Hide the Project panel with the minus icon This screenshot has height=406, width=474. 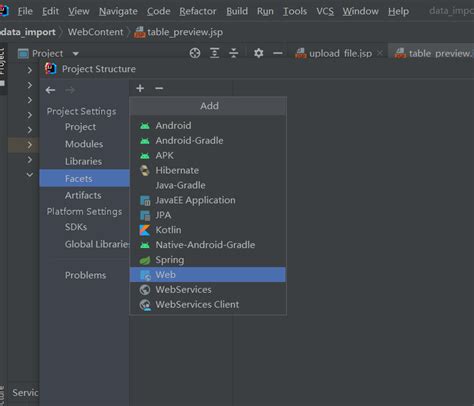tap(278, 53)
